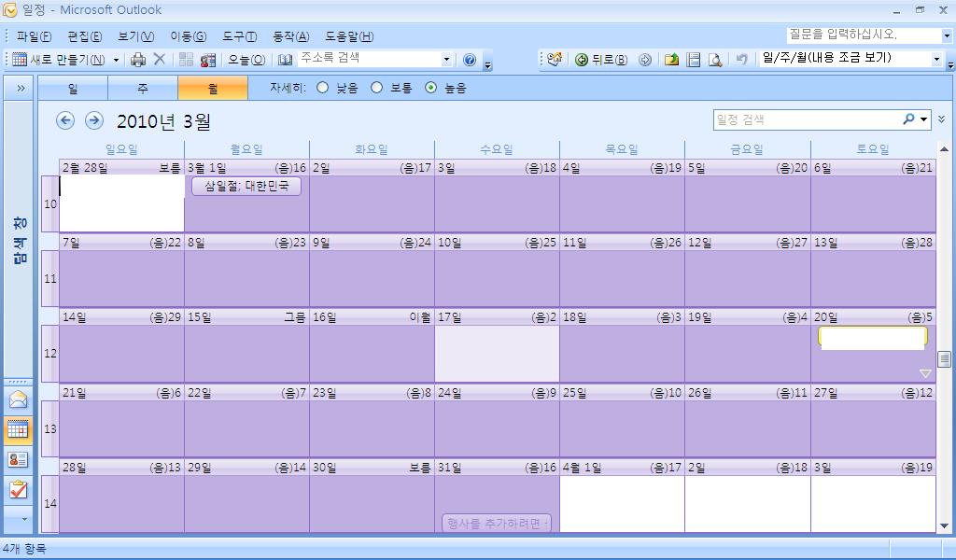Open the 파일 (File) menu
This screenshot has height=560, width=956.
tap(35, 36)
